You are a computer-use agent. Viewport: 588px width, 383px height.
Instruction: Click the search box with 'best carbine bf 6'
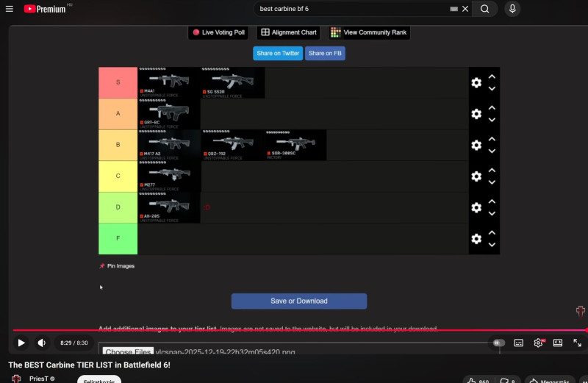pyautogui.click(x=353, y=9)
